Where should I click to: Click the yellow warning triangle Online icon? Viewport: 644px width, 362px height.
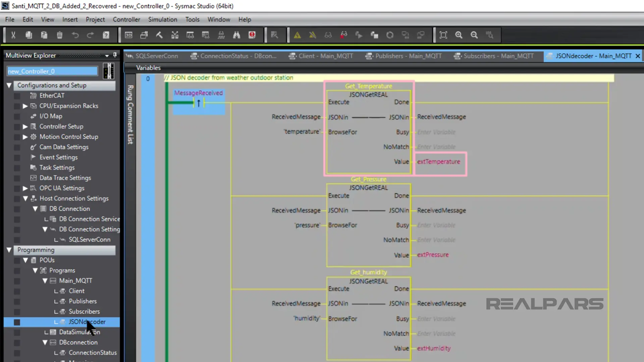coord(297,35)
